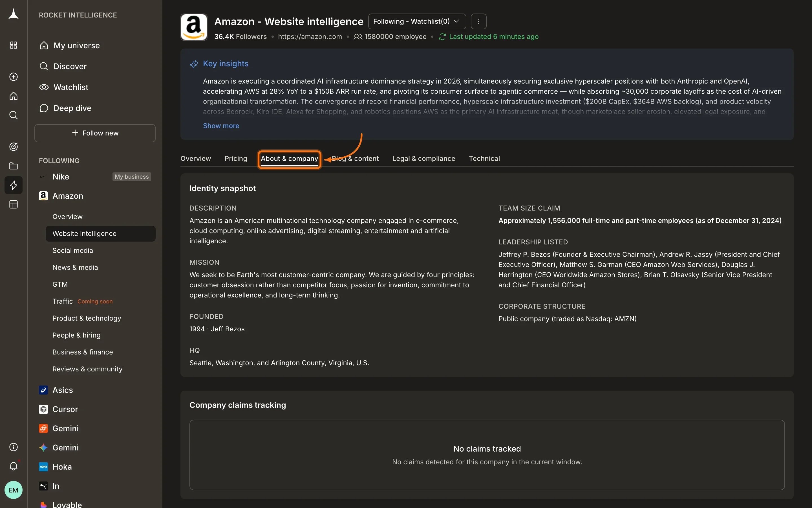Switch to the About & company tab
Screen dimensions: 812x508
289,159
